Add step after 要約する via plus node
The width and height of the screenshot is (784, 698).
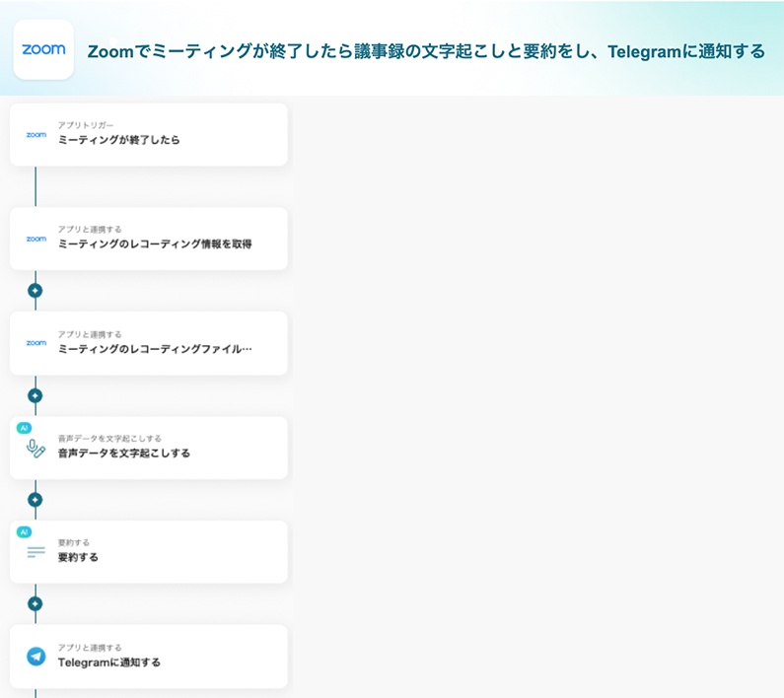coord(35,604)
